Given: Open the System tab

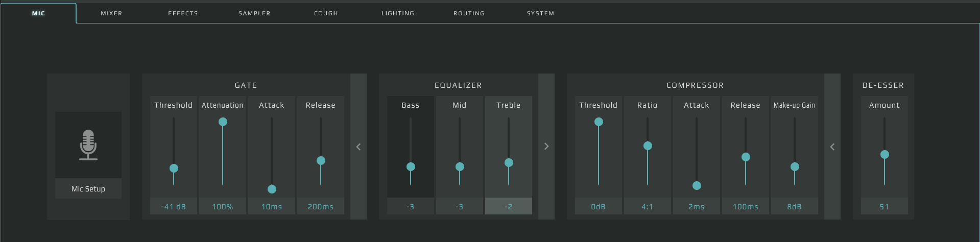Looking at the screenshot, I should click(x=540, y=13).
